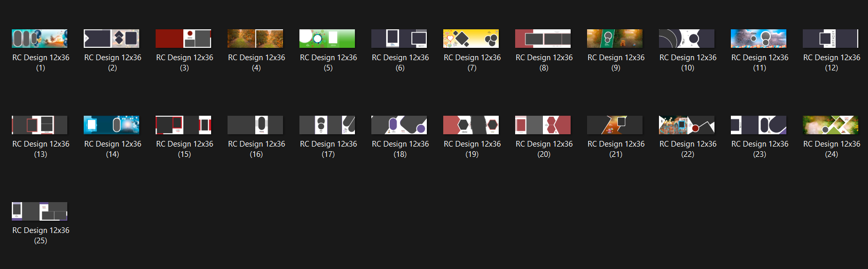Pick the blue RC Design 12x36 (14) thumbnail
The image size is (868, 269).
(111, 125)
